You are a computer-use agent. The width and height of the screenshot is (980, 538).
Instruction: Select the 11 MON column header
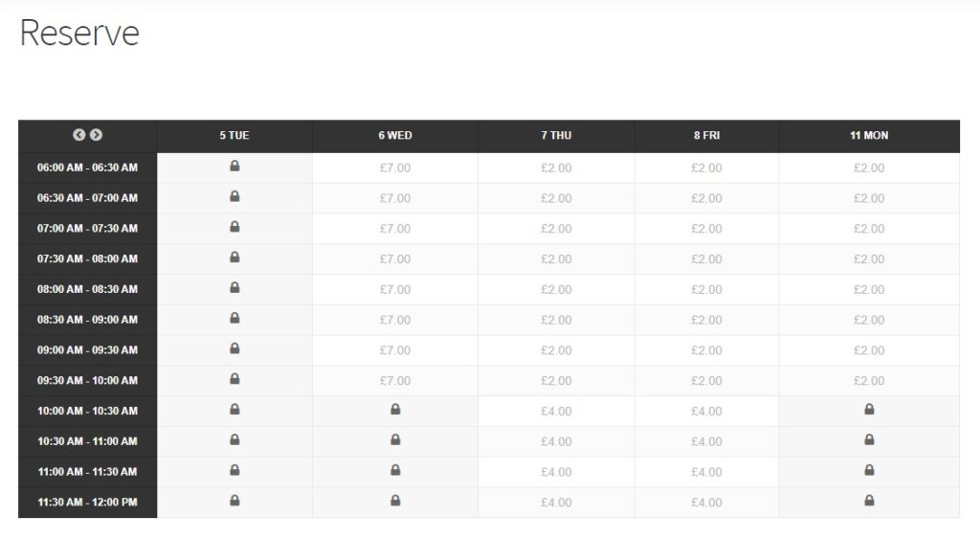(869, 136)
